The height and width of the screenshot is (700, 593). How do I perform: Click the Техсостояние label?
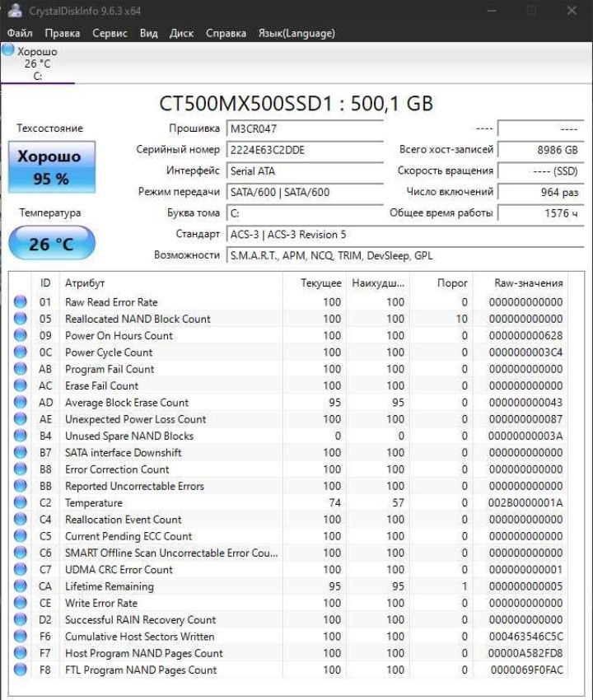[x=49, y=128]
